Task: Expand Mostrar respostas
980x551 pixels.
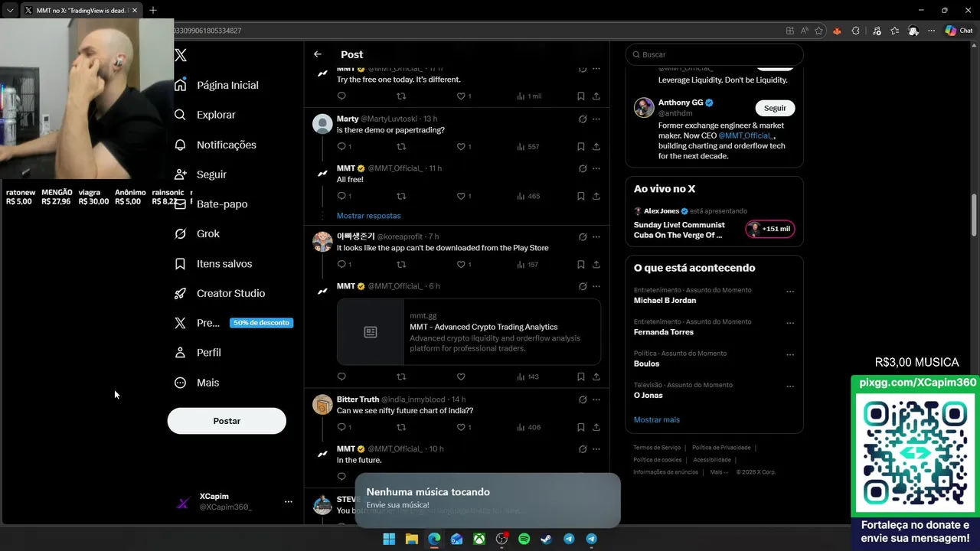Action: (368, 216)
